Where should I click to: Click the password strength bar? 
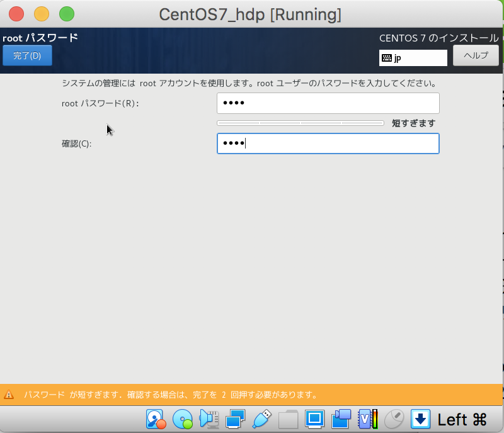[301, 123]
